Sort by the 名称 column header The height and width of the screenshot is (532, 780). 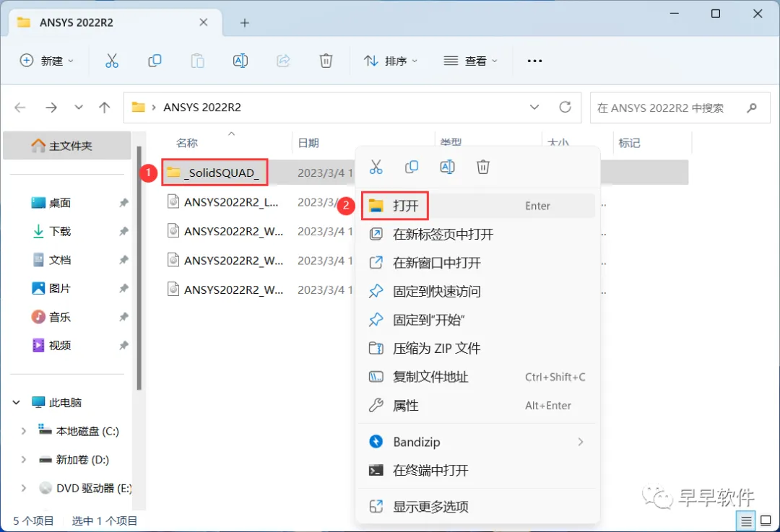(x=187, y=143)
